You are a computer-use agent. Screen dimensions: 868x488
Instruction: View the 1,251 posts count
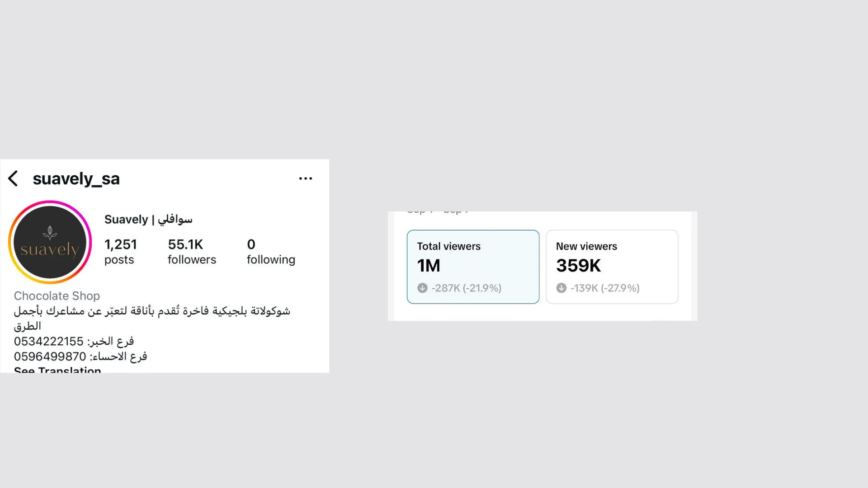pyautogui.click(x=120, y=252)
